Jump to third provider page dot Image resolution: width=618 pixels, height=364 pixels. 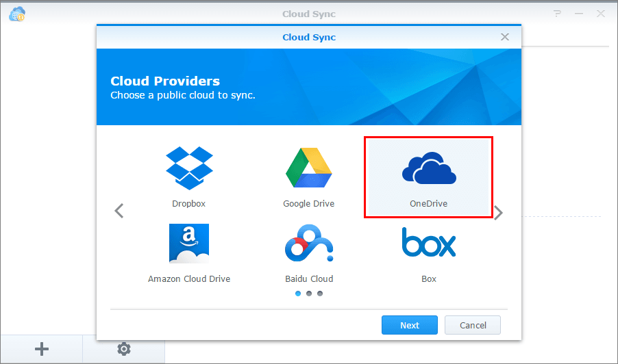(320, 294)
